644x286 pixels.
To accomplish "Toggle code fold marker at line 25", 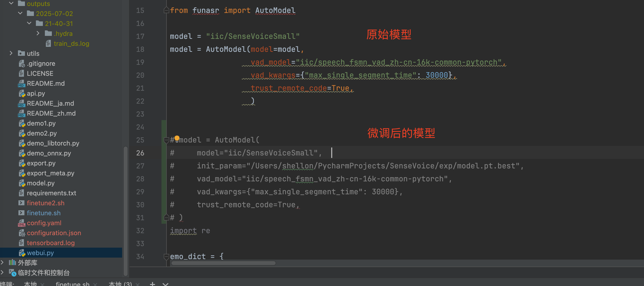I will click(x=166, y=140).
